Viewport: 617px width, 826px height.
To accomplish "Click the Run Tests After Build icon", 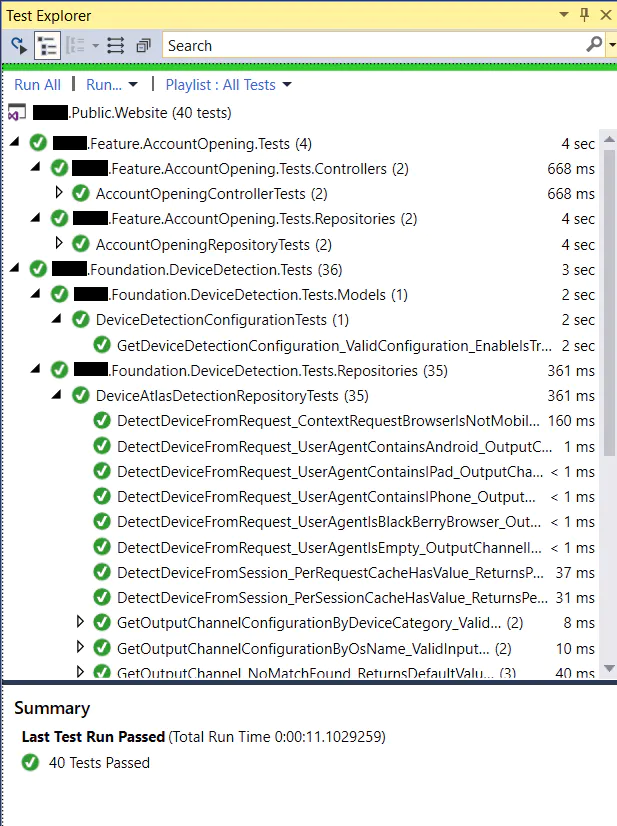I will (x=19, y=46).
